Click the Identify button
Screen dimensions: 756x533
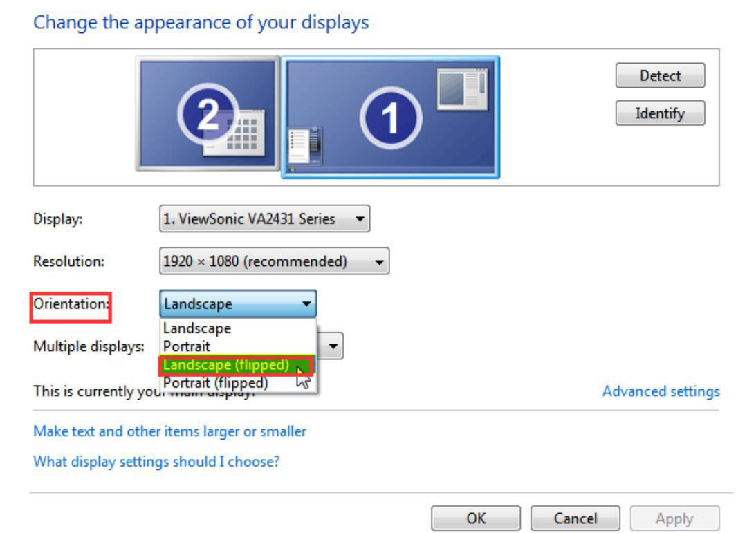pyautogui.click(x=660, y=113)
